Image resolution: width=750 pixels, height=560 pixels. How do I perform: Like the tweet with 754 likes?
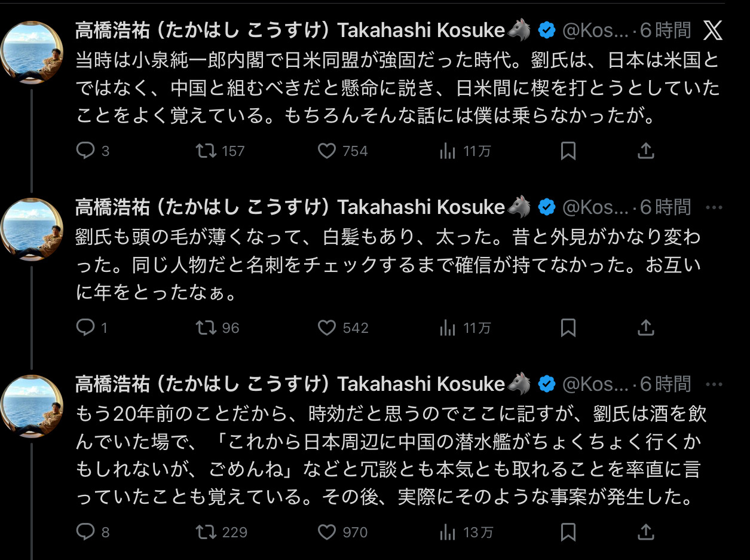[x=327, y=151]
